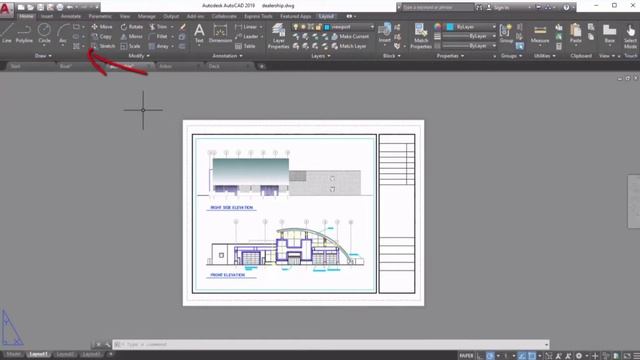
Task: Click the Paste clipboard button
Action: tap(576, 33)
